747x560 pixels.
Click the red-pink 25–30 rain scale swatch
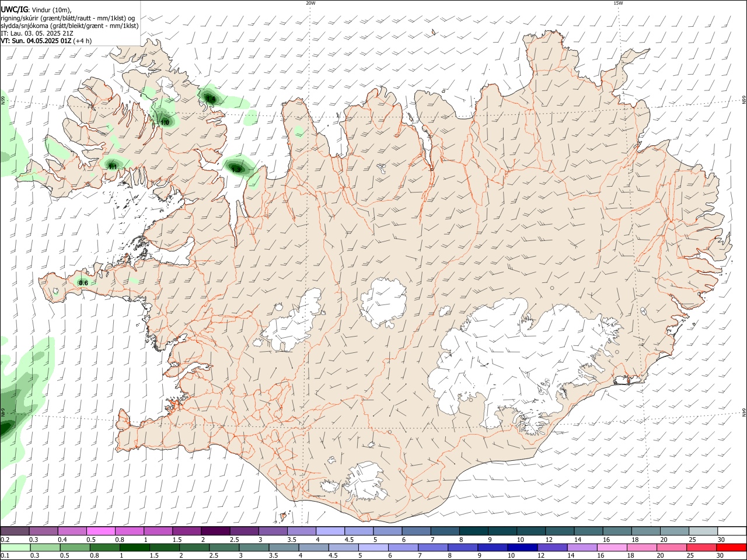tap(701, 548)
